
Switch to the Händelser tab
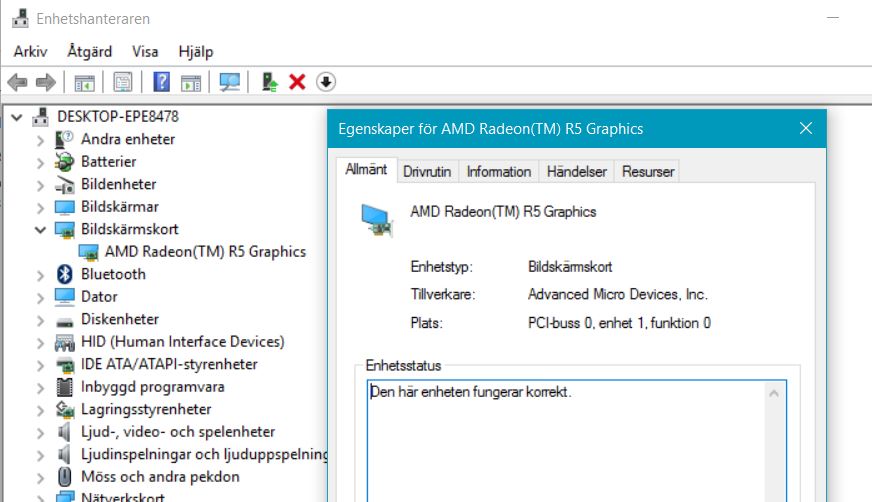(577, 171)
